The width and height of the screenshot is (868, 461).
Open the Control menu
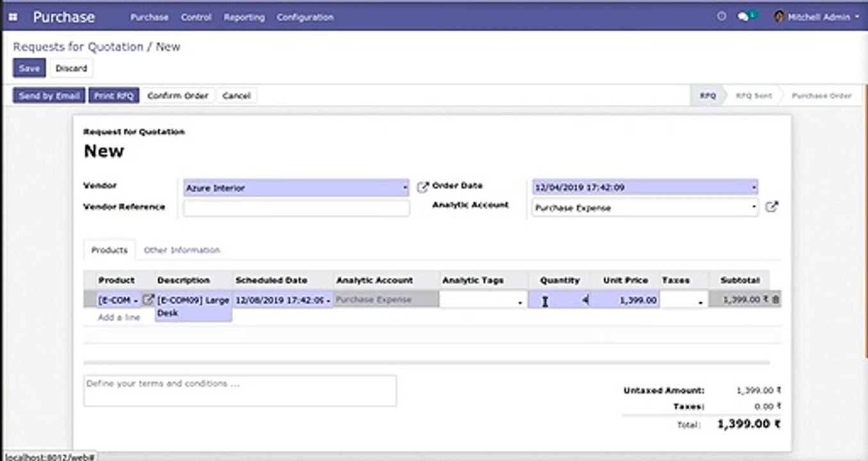(196, 17)
